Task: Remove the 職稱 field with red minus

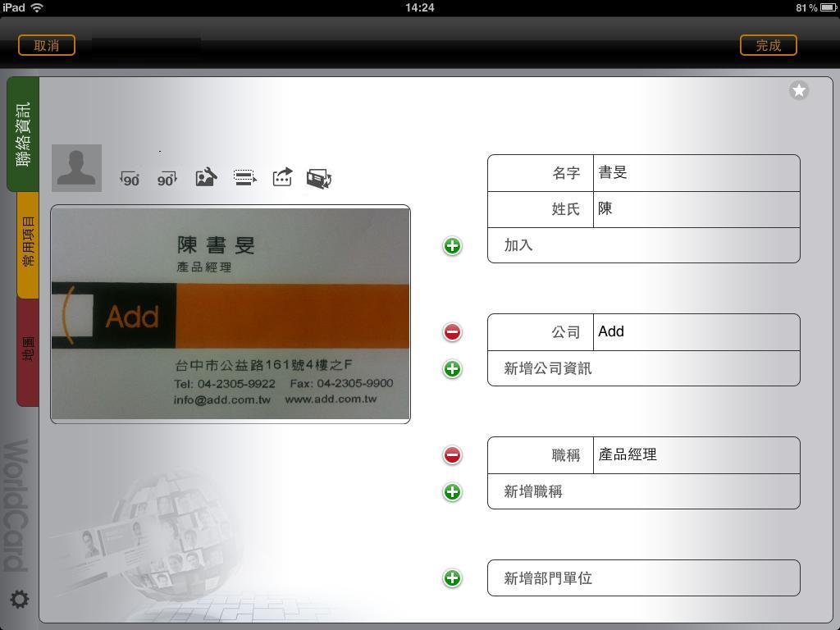Action: 452,455
